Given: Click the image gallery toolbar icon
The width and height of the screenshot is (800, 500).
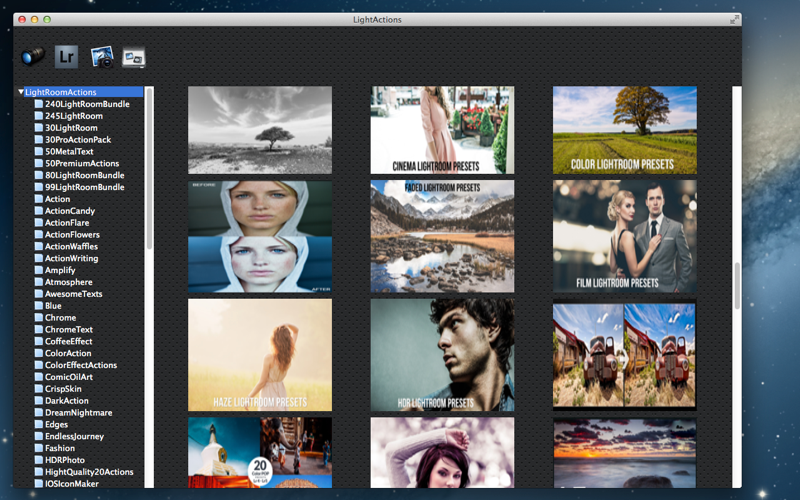Looking at the screenshot, I should pyautogui.click(x=134, y=57).
